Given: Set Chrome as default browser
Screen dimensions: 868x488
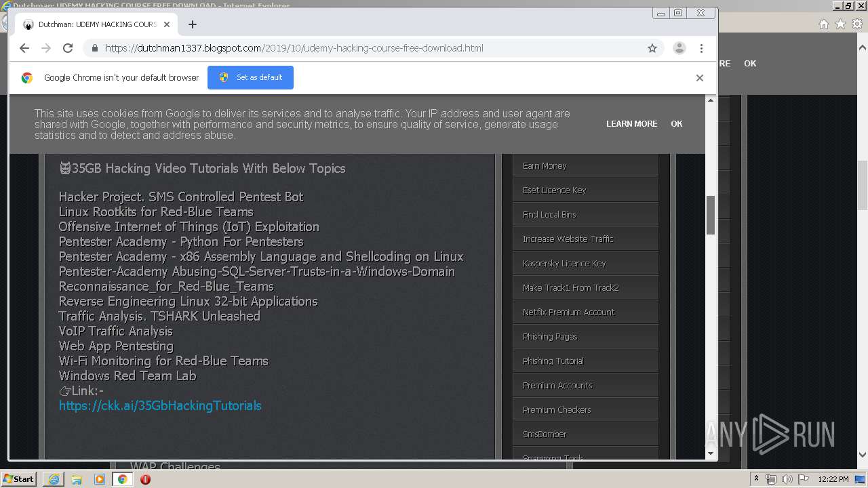Looking at the screenshot, I should [250, 77].
